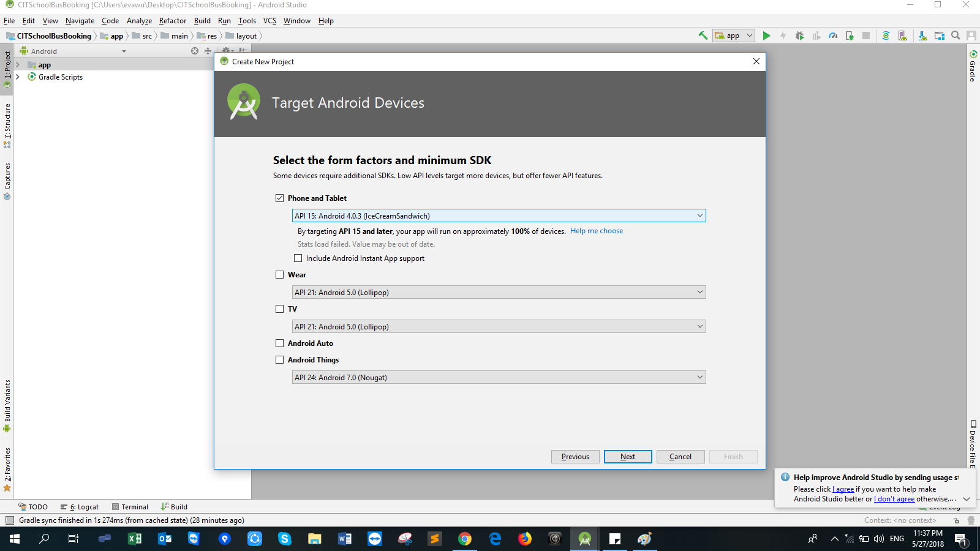Open Phone and Tablet API 15 dropdown
This screenshot has width=980, height=551.
(499, 216)
